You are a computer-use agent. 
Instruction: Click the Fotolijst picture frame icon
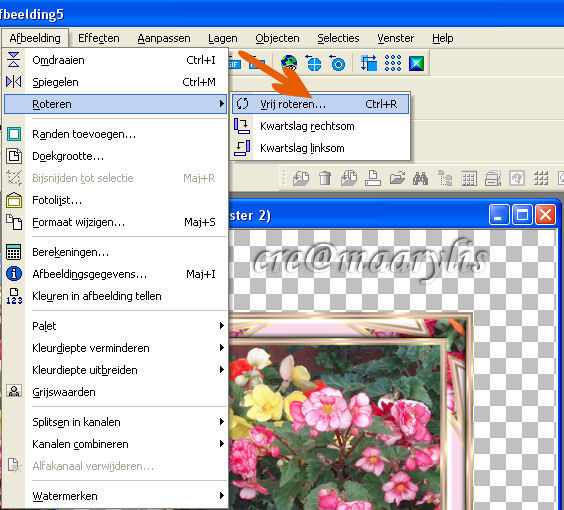pyautogui.click(x=14, y=200)
